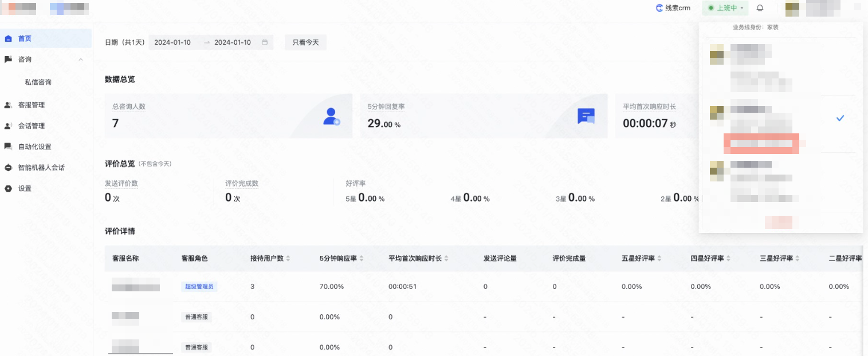The width and height of the screenshot is (868, 356).
Task: Collapse the 咨询 section chevron
Action: click(81, 59)
